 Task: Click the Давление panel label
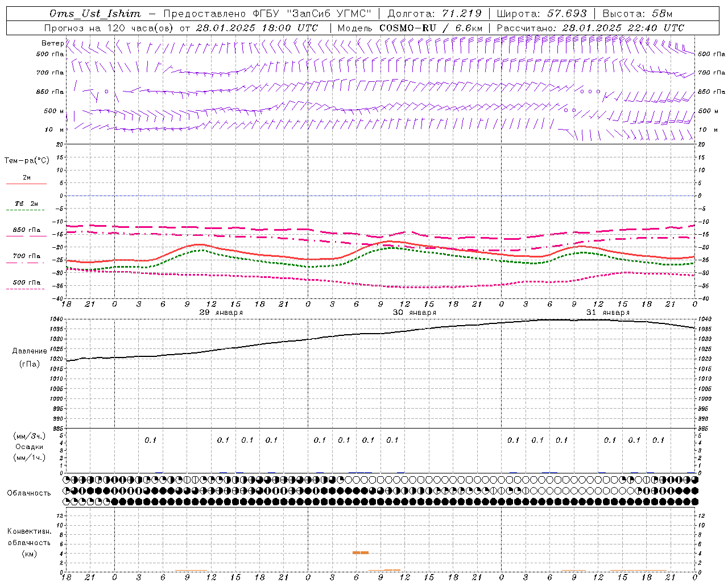(x=30, y=351)
